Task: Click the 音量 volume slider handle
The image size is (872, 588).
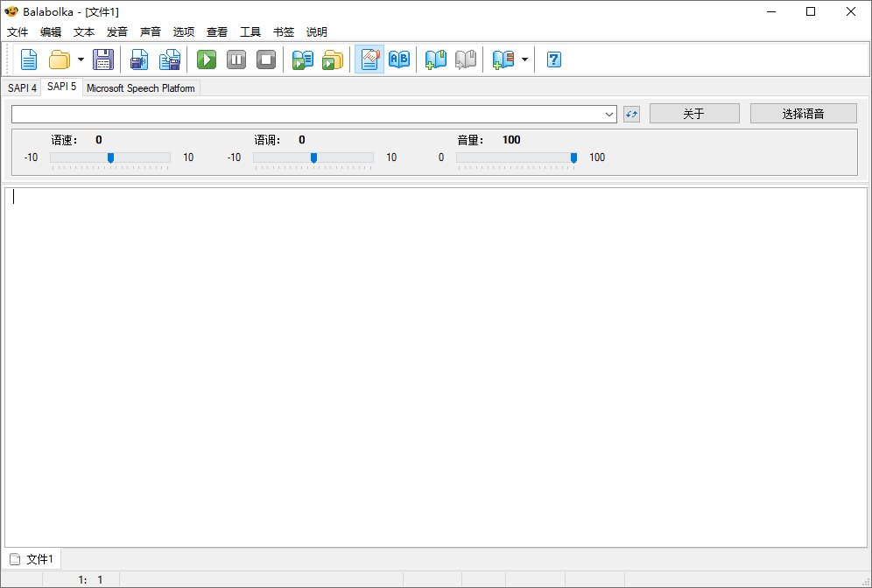Action: 574,157
